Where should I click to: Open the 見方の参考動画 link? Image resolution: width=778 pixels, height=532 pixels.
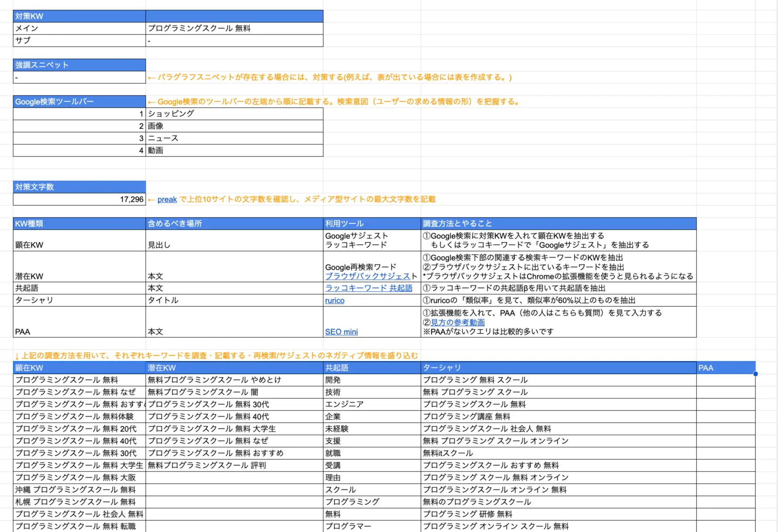coord(457,322)
